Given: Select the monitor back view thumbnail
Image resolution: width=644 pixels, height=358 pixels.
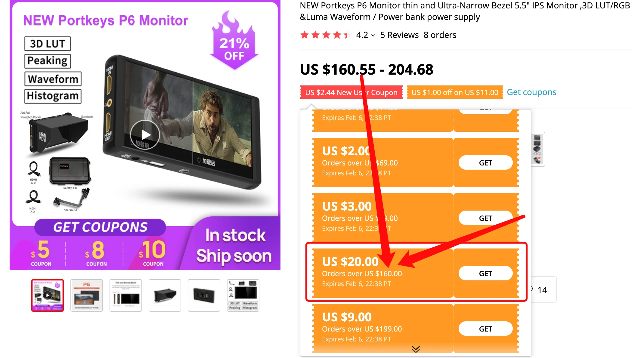Looking at the screenshot, I should click(x=204, y=295).
